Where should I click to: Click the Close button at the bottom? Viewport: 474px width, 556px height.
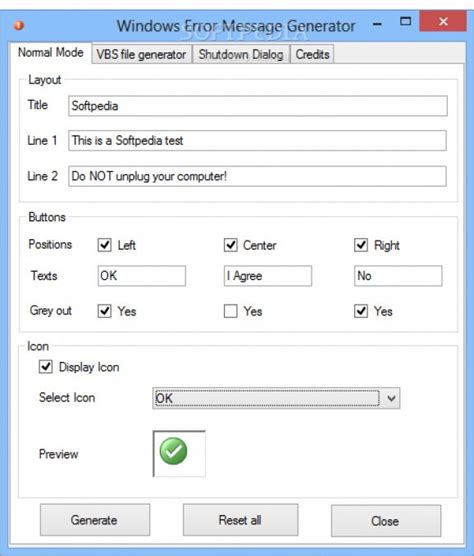click(386, 521)
